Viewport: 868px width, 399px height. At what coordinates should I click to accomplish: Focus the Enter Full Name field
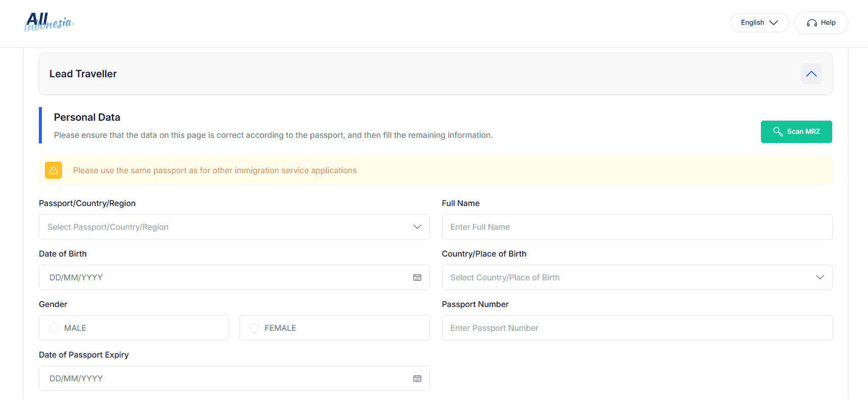pyautogui.click(x=636, y=227)
